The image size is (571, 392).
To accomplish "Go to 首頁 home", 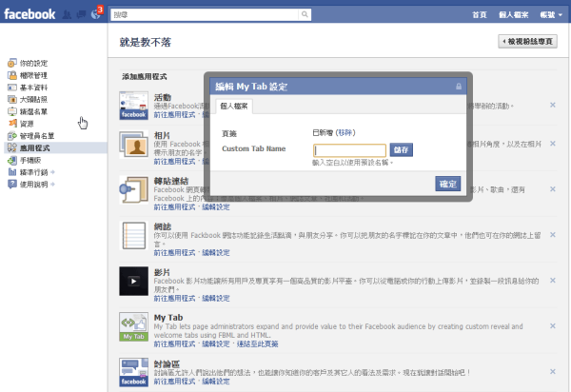I will tap(480, 14).
